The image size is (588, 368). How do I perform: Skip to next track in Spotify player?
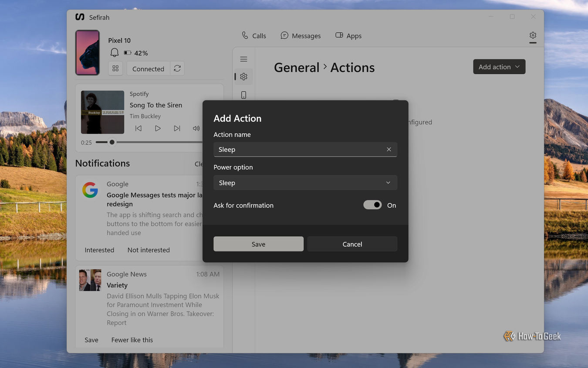point(177,128)
